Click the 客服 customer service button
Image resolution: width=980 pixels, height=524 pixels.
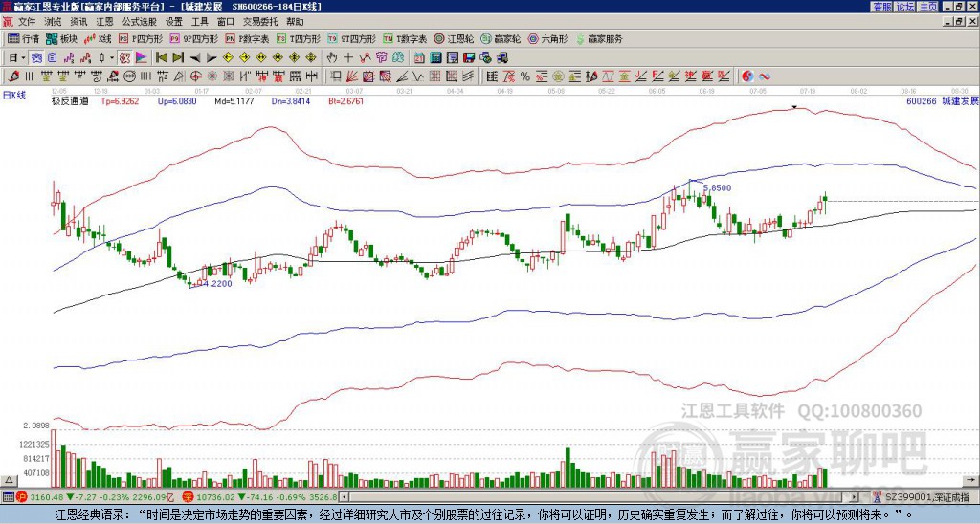pyautogui.click(x=881, y=6)
